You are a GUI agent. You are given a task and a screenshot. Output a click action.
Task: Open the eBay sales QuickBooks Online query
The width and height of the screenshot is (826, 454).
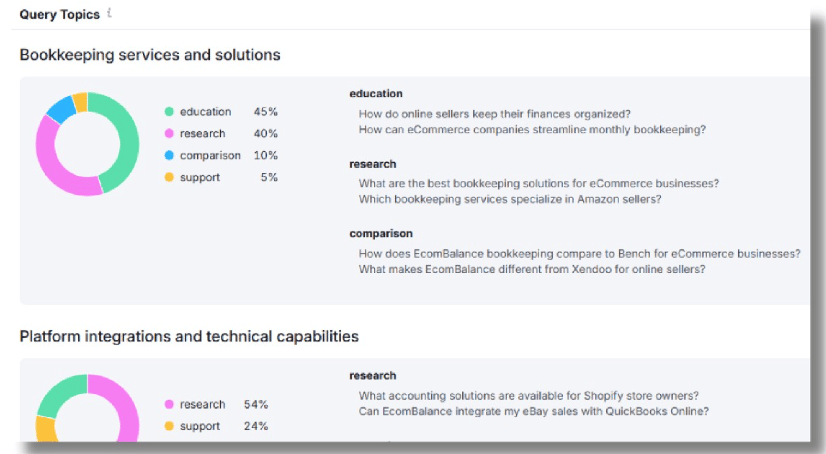[534, 411]
